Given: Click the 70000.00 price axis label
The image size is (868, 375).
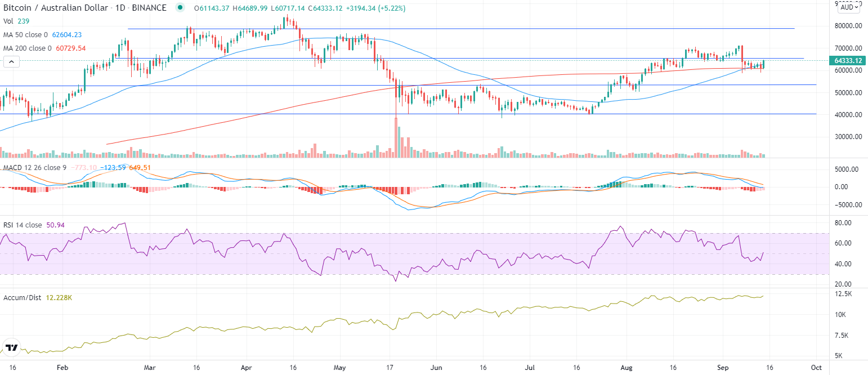Looking at the screenshot, I should 848,48.
